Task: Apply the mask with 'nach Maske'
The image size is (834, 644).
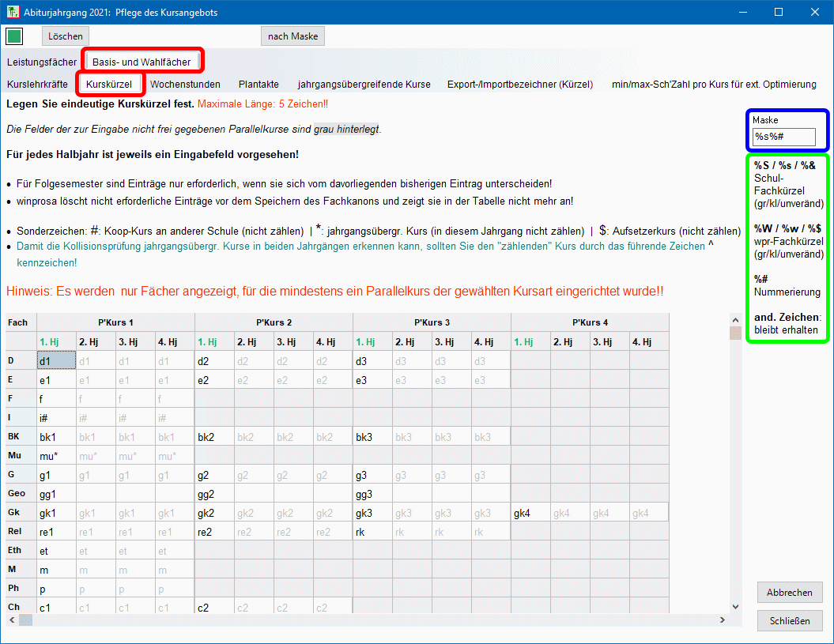Action: (x=292, y=36)
